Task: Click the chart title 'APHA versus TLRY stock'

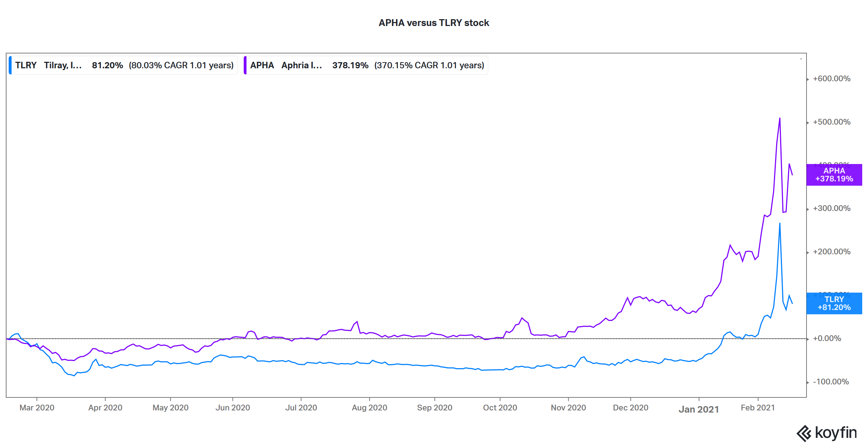Action: [x=434, y=23]
